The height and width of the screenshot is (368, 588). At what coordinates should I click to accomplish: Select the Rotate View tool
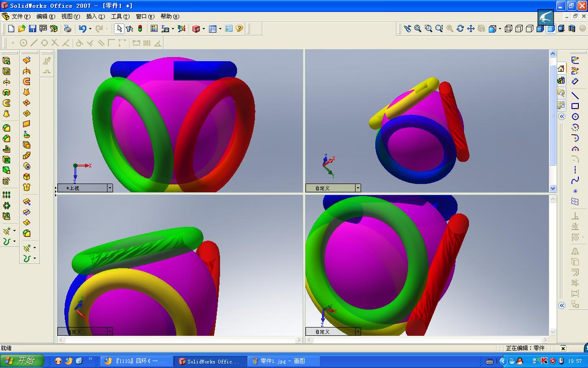[460, 29]
